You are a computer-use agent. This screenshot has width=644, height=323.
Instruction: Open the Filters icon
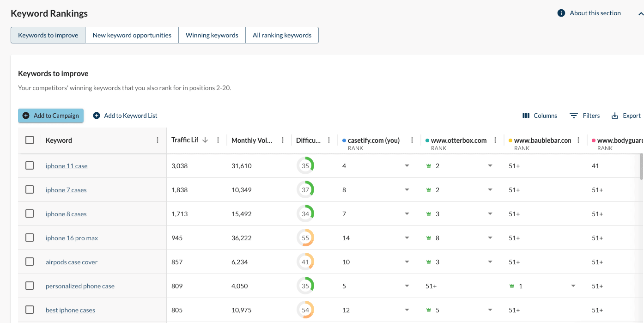point(574,116)
